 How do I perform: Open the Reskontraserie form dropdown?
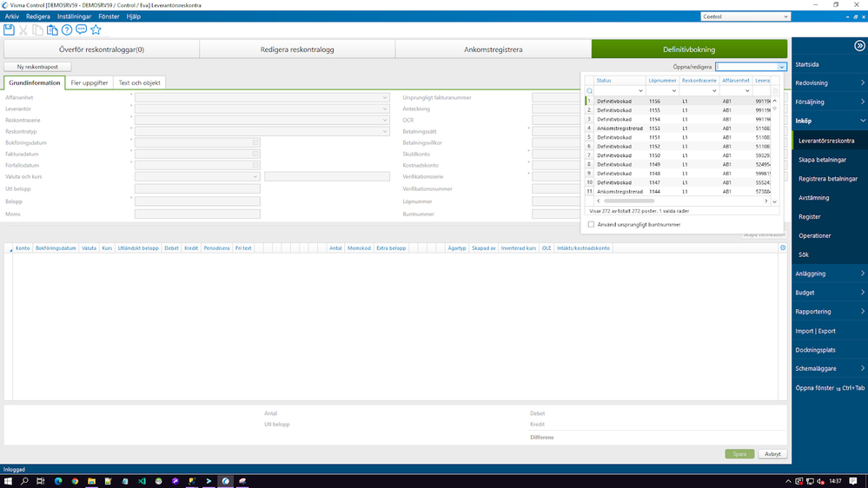(x=385, y=120)
